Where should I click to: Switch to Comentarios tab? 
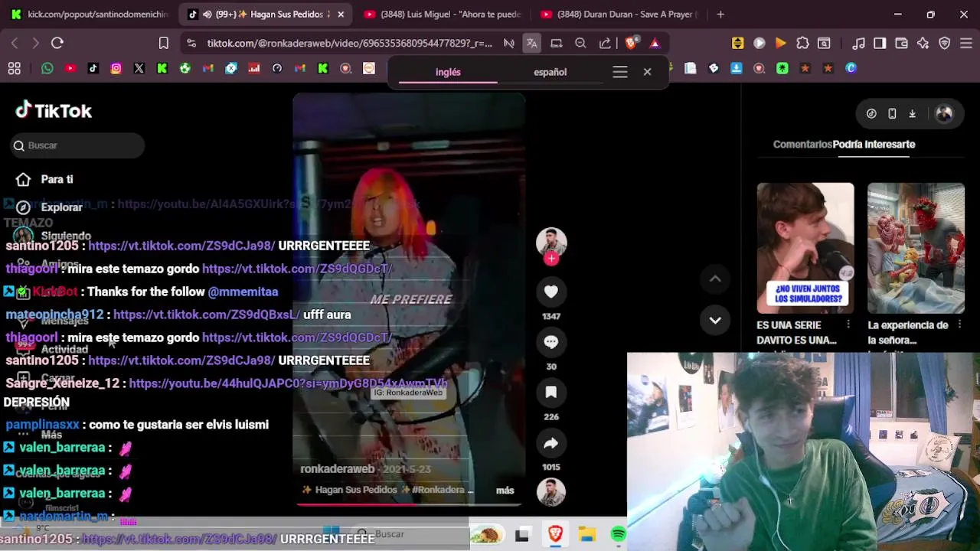[x=802, y=144]
